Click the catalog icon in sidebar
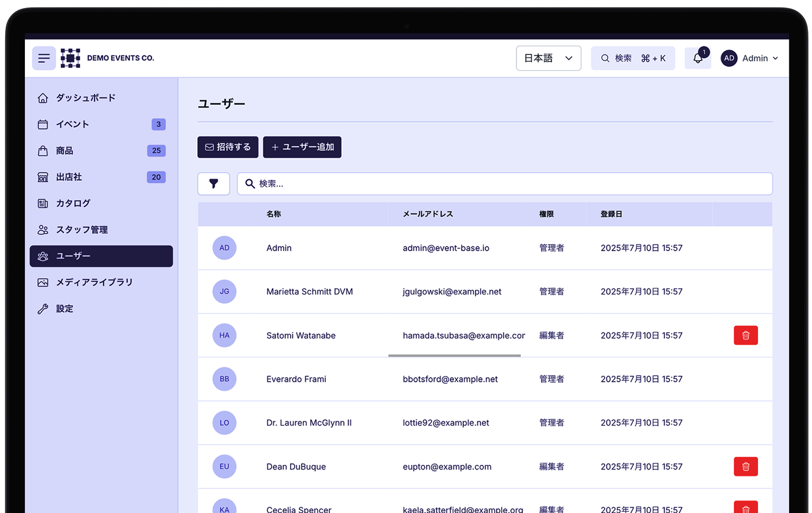The height and width of the screenshot is (513, 812). [43, 203]
